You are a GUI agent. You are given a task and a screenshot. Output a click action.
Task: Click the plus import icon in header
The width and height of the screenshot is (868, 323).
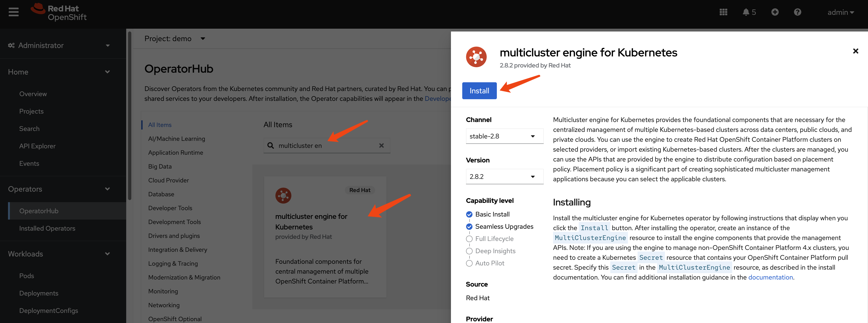775,12
